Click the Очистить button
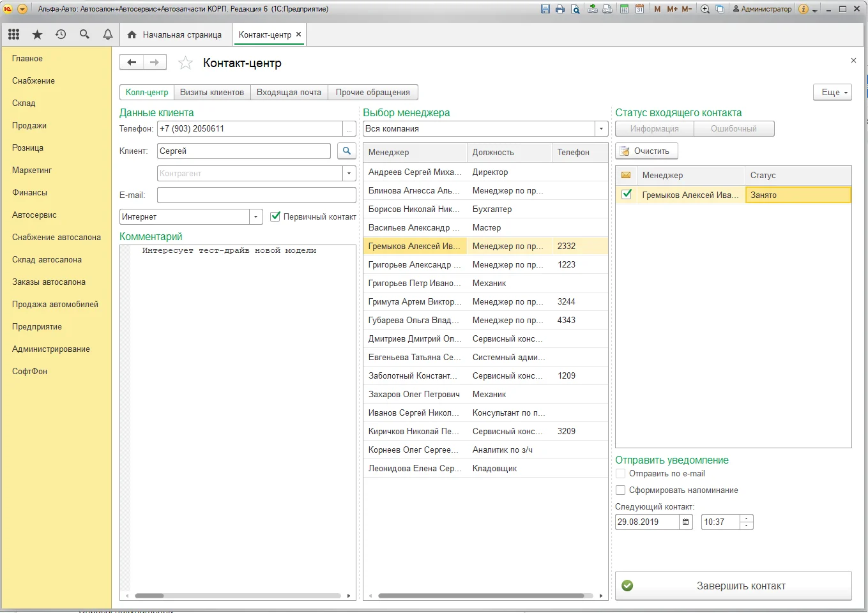The height and width of the screenshot is (613, 868). click(646, 151)
